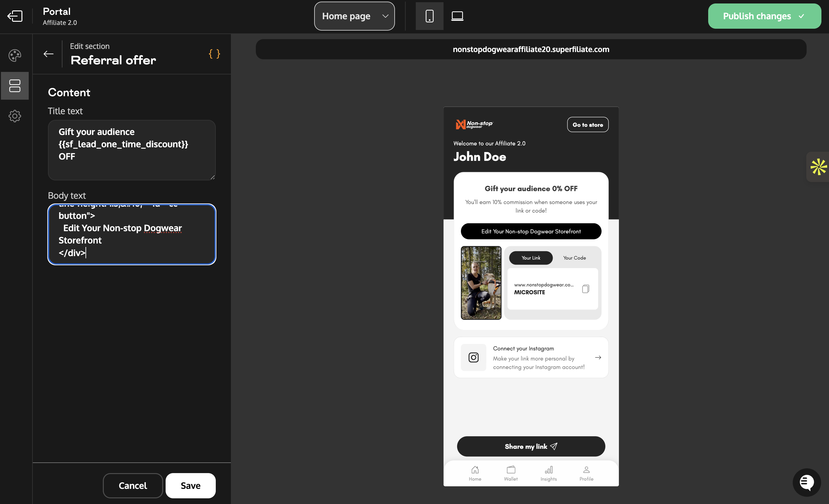Switch to mobile preview mode
The image size is (829, 504).
[429, 16]
